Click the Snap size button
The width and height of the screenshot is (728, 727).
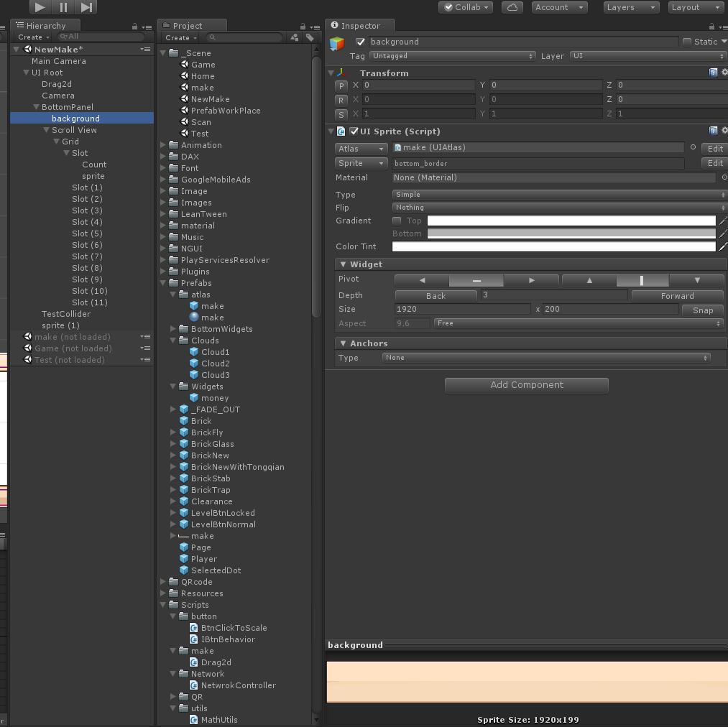coord(702,310)
